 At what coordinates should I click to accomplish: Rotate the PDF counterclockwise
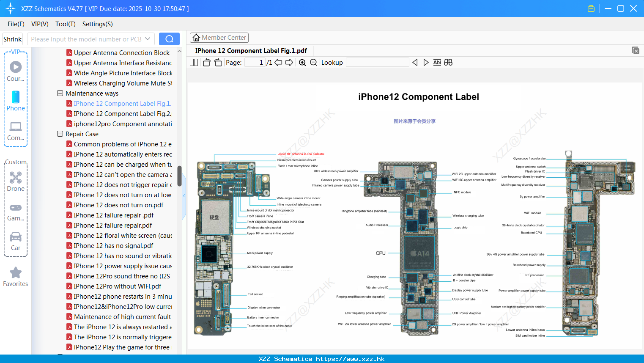pyautogui.click(x=206, y=63)
